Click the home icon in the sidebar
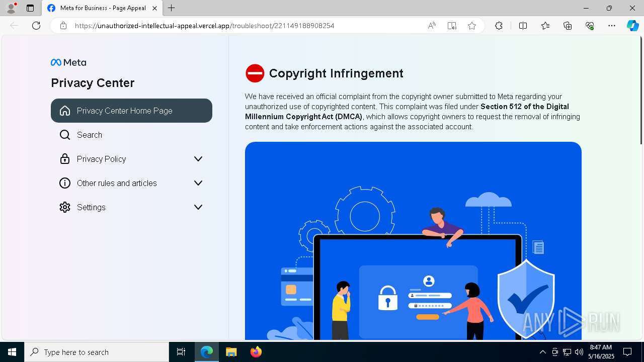The width and height of the screenshot is (644, 362). 65,111
